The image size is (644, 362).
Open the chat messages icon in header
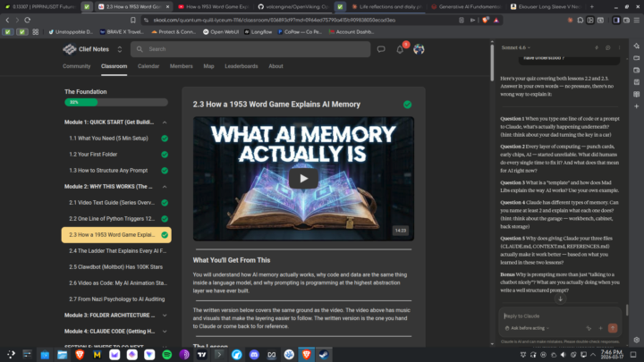tap(380, 49)
